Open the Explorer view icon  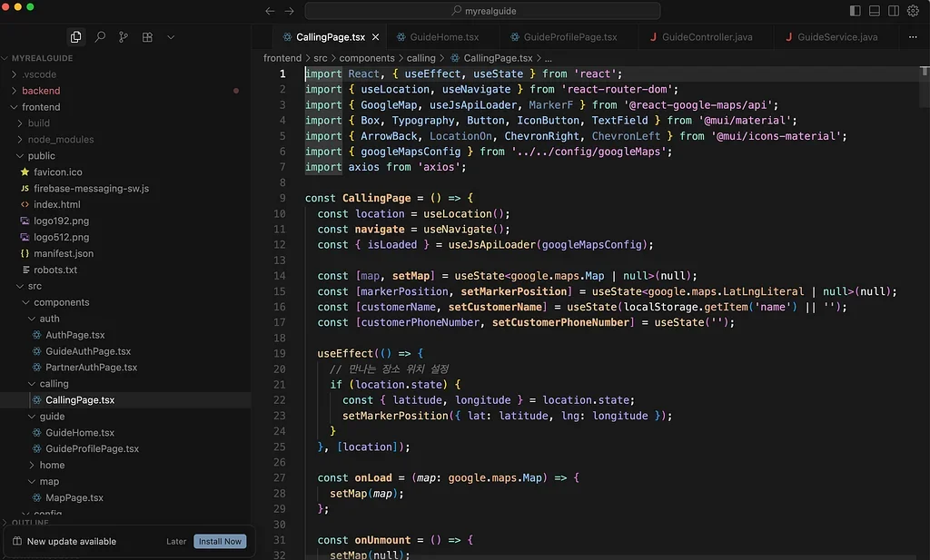pyautogui.click(x=76, y=36)
